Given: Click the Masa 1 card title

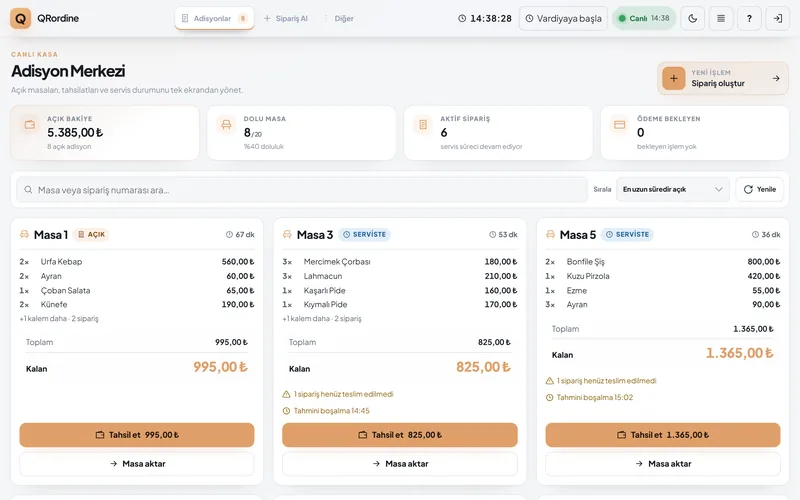Looking at the screenshot, I should pyautogui.click(x=51, y=235).
